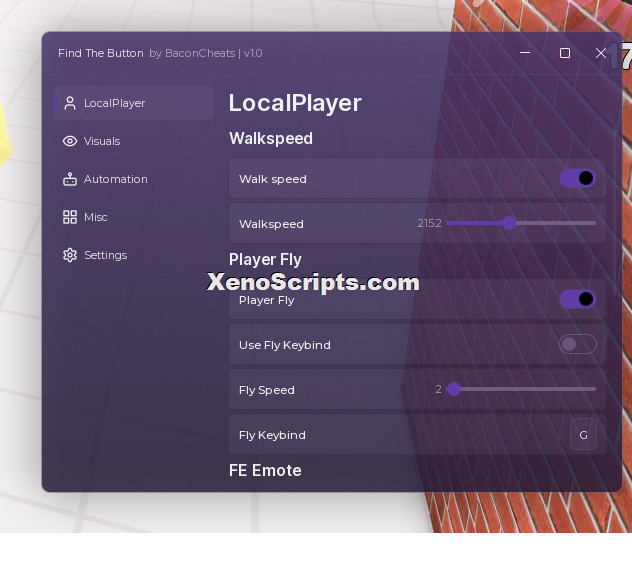The image size is (632, 563).
Task: Switch to the Visuals tab label
Action: [x=102, y=141]
